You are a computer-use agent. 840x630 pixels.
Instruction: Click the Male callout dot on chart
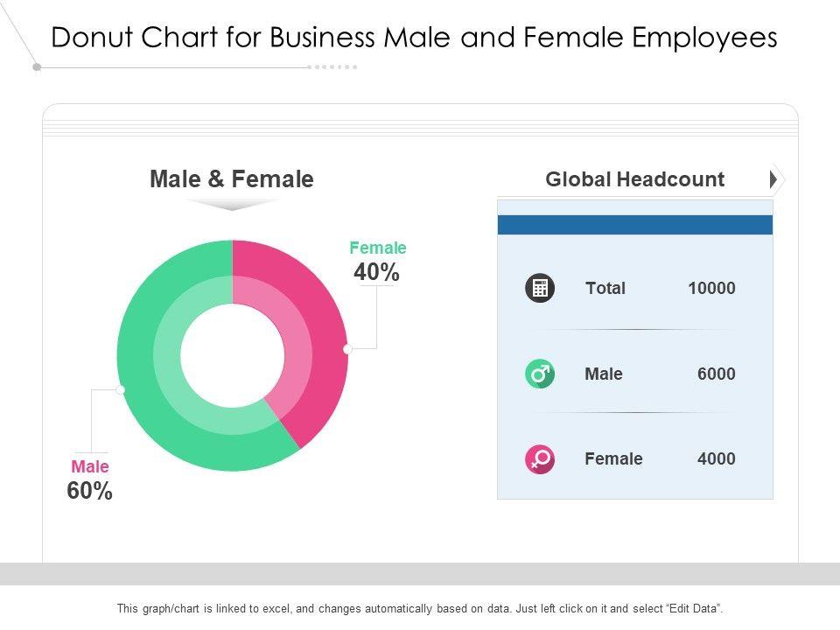[121, 389]
